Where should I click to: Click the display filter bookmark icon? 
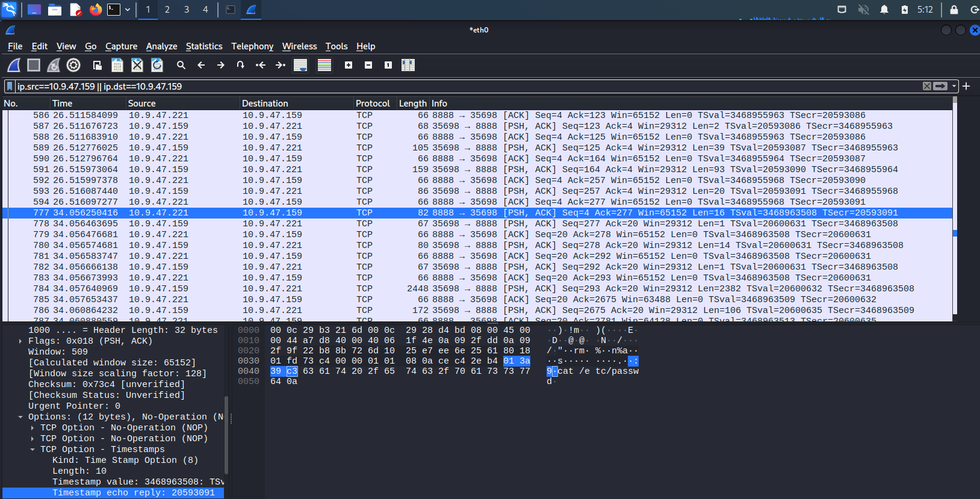tap(10, 86)
